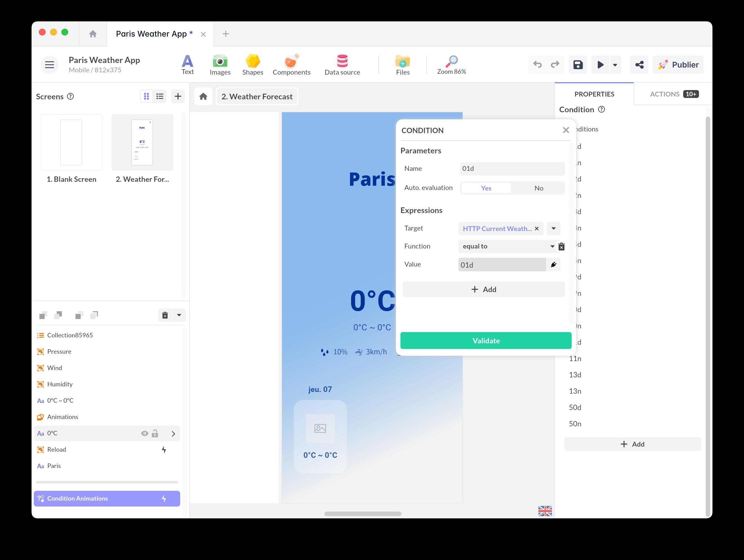Open the Text insertion tool

pos(188,64)
